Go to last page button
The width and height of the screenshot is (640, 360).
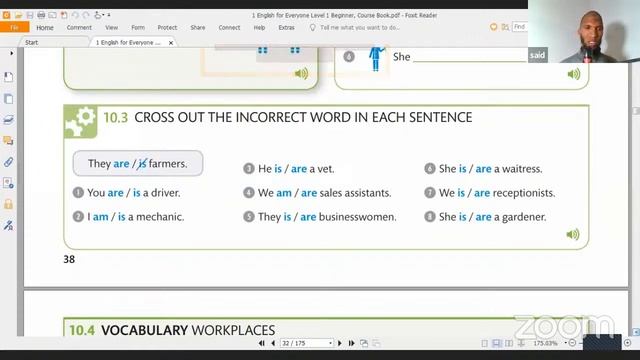pyautogui.click(x=351, y=343)
